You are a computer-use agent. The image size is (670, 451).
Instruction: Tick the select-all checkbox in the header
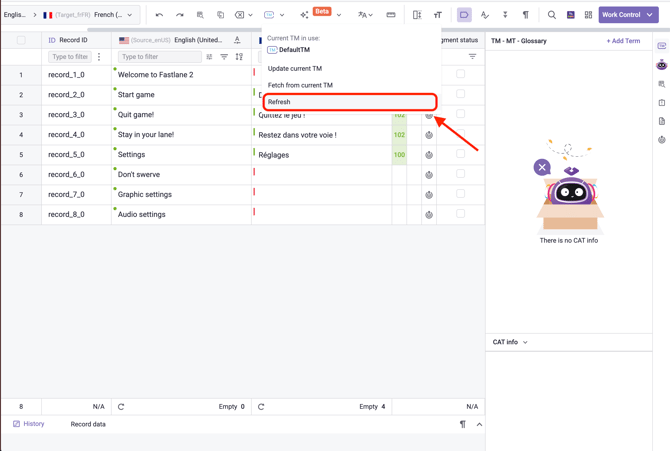pyautogui.click(x=21, y=41)
